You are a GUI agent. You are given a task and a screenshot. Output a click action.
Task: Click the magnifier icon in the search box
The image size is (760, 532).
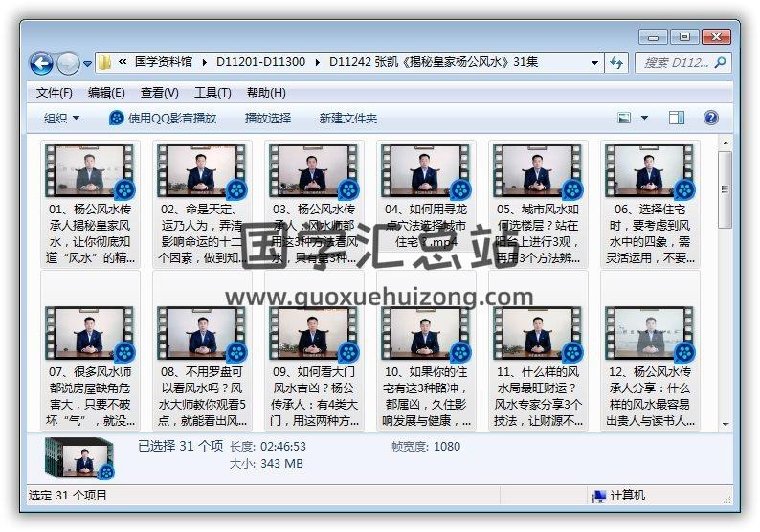coord(720,62)
